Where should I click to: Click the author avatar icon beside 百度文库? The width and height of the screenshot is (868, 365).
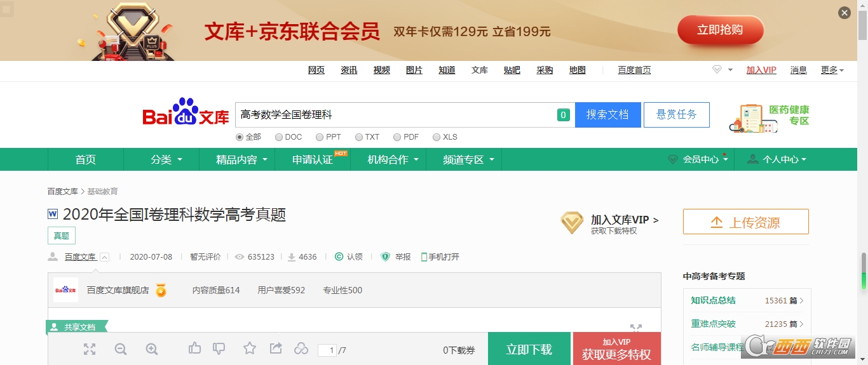tap(53, 257)
